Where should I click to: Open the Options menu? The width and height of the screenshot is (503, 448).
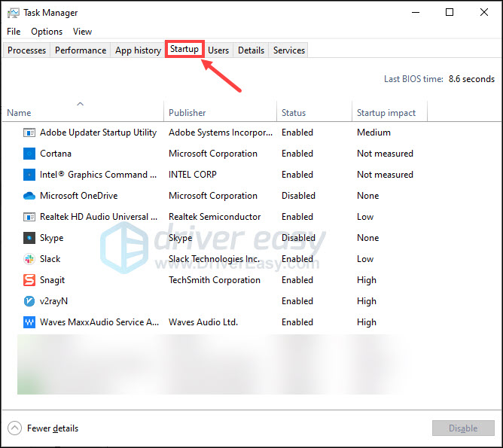(x=47, y=32)
